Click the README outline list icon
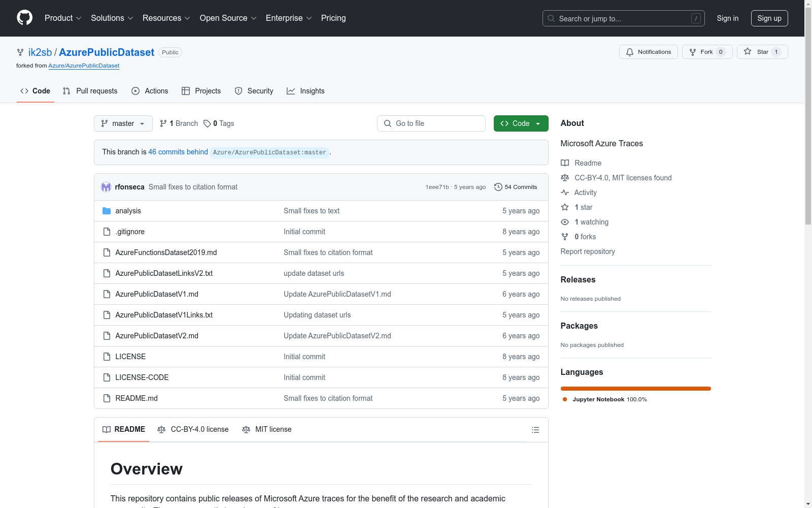Screen dimensions: 812x508 535,430
